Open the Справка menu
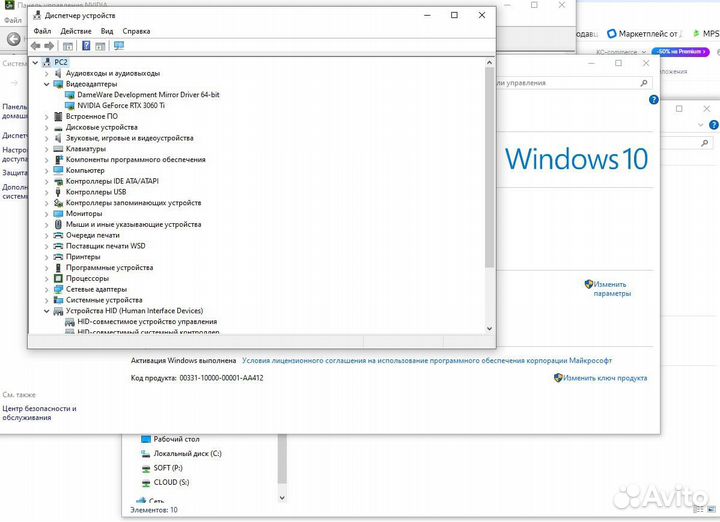720x522 pixels. (x=136, y=31)
